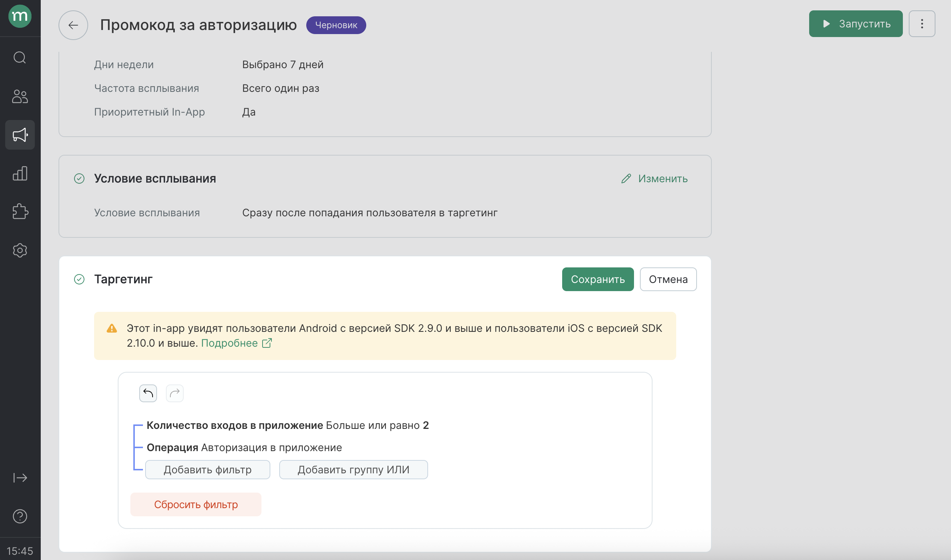951x560 pixels.
Task: Click the title Промокод за авторизацию
Action: pyautogui.click(x=198, y=25)
